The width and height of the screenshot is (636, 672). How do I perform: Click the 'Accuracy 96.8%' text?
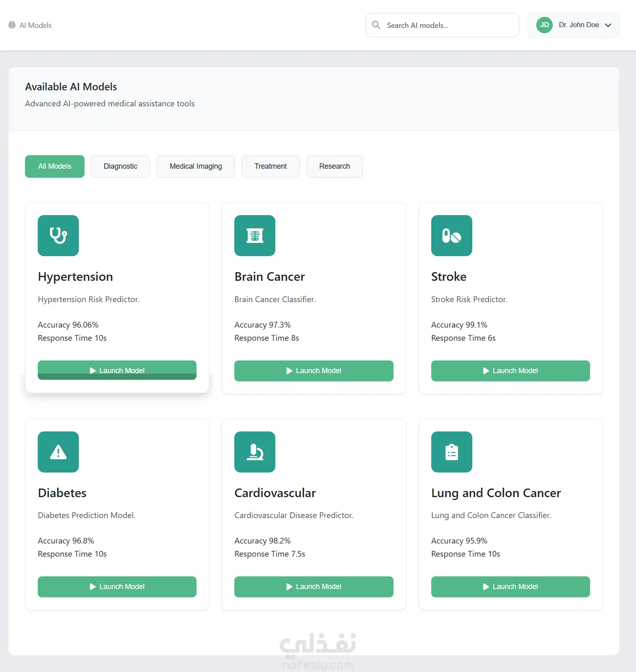(x=66, y=541)
